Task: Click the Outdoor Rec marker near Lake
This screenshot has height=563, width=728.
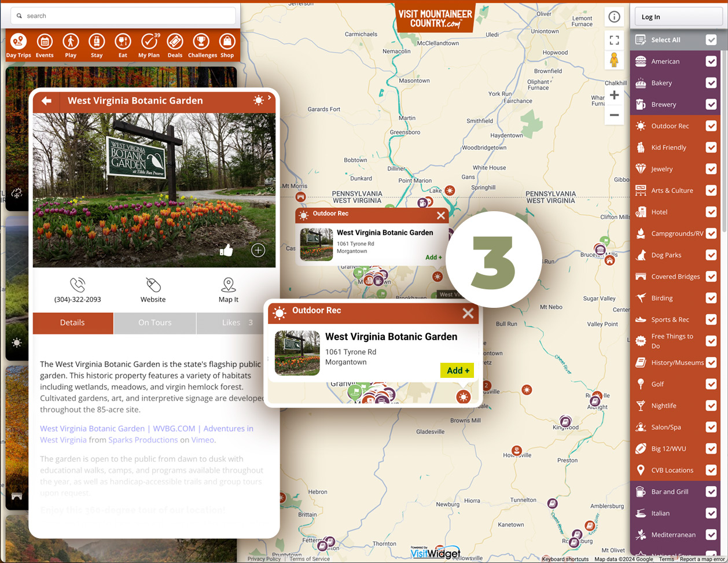Action: (x=449, y=190)
